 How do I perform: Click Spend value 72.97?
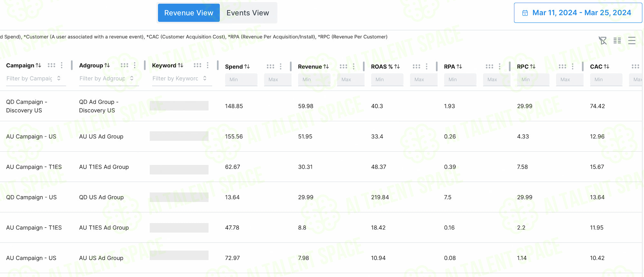coord(232,258)
